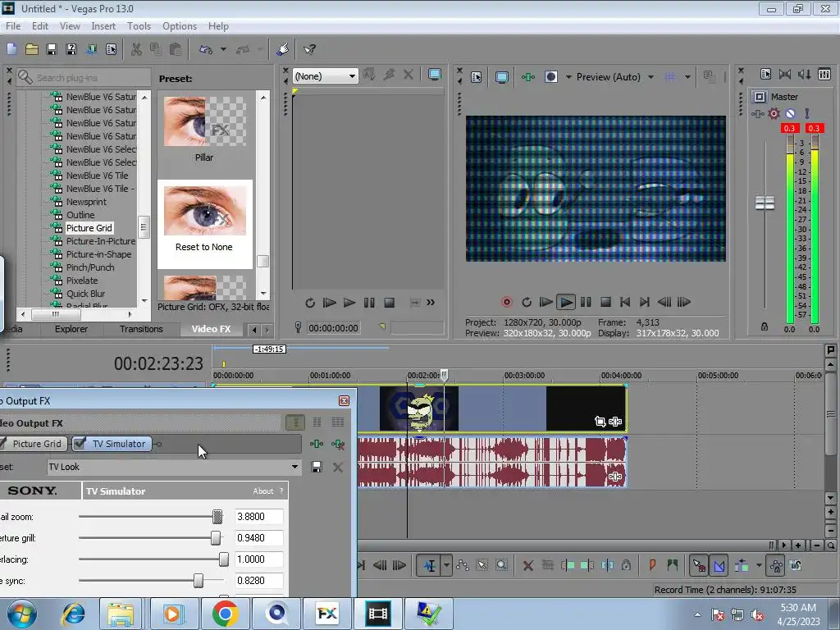The height and width of the screenshot is (630, 840).
Task: Open the overlays dropdown arrow in preview
Action: 688,77
